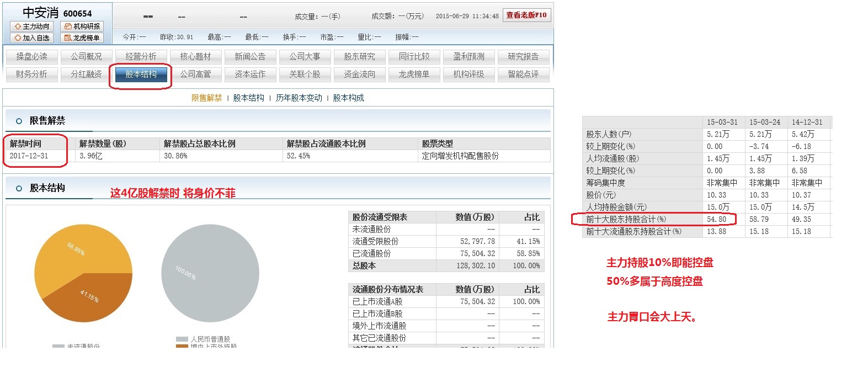
Task: Select 盈利预测 tab
Action: [468, 56]
